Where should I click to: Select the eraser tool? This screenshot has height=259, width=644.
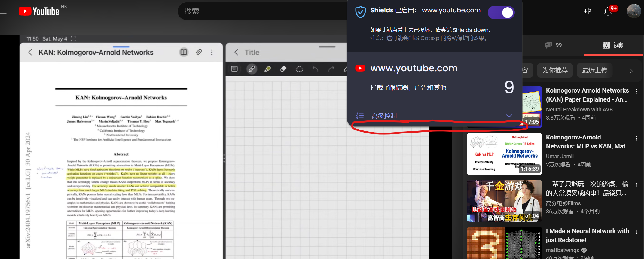tap(283, 69)
